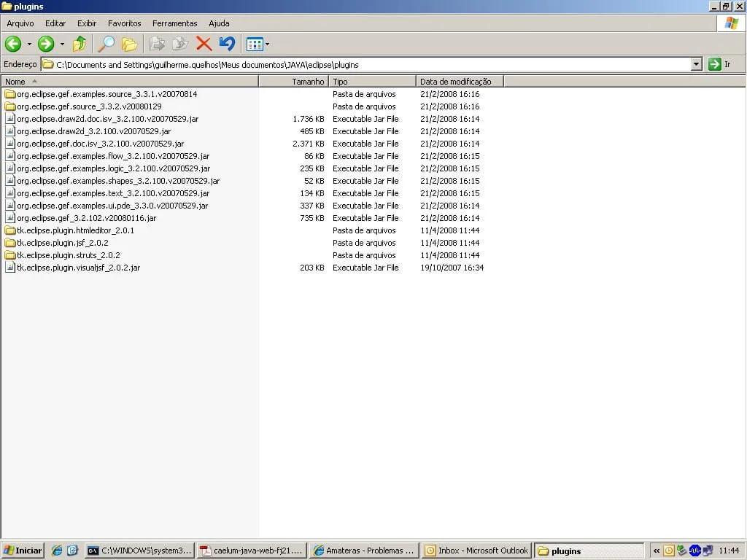Select org.eclipse.gef.examples.ui.pde jar icon
747x560 pixels.
pyautogui.click(x=10, y=205)
